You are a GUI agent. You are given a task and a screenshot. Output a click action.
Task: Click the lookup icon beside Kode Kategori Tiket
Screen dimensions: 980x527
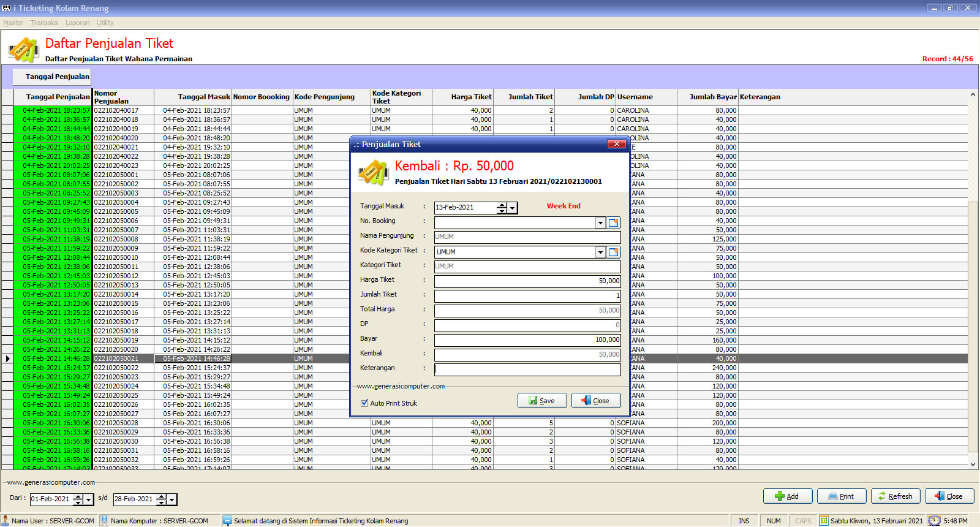click(x=614, y=252)
